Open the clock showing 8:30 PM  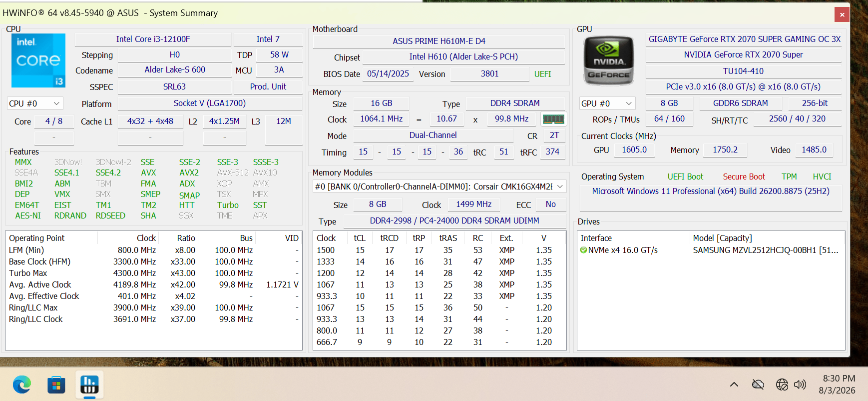(x=839, y=378)
